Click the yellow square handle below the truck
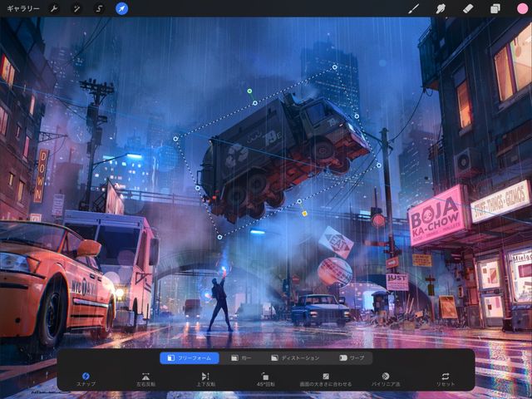Screen dimensions: 532x399 click(304, 214)
